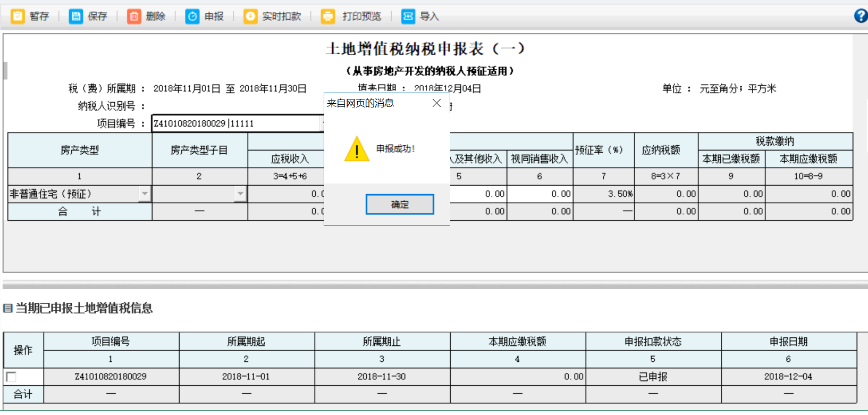Click the 导入 import icon
This screenshot has width=868, height=415.
pyautogui.click(x=408, y=16)
